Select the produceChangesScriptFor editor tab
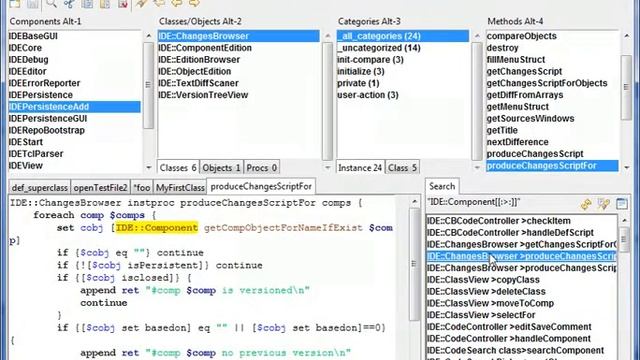Viewport: 640px width, 360px height. click(261, 186)
